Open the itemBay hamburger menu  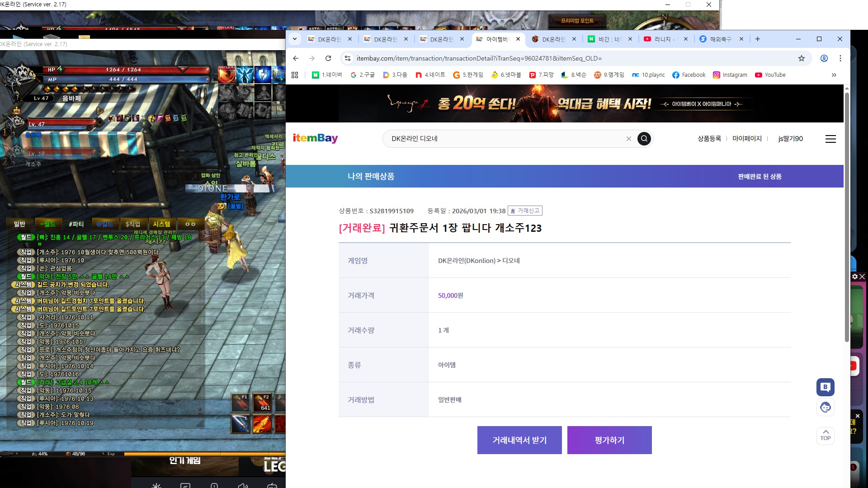[x=830, y=139]
